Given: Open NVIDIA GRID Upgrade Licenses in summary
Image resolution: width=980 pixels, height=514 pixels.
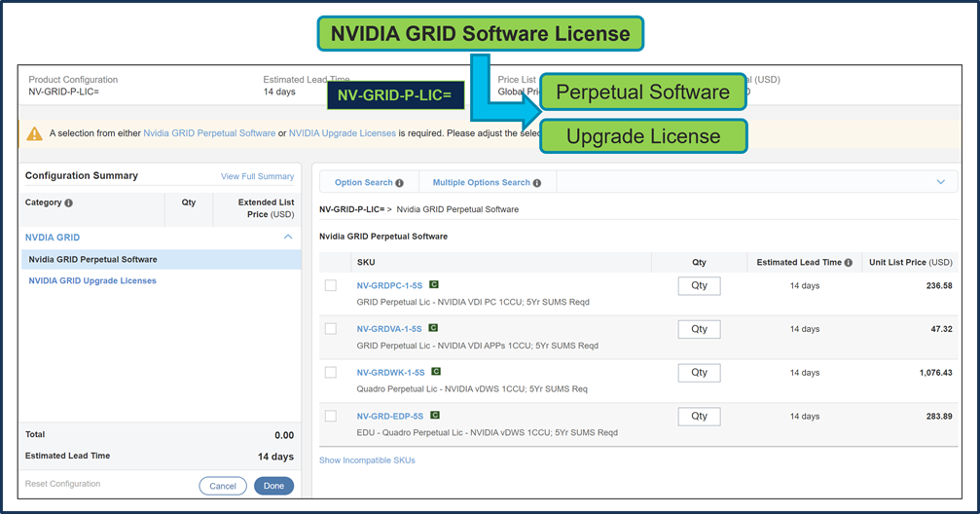Looking at the screenshot, I should pyautogui.click(x=92, y=280).
